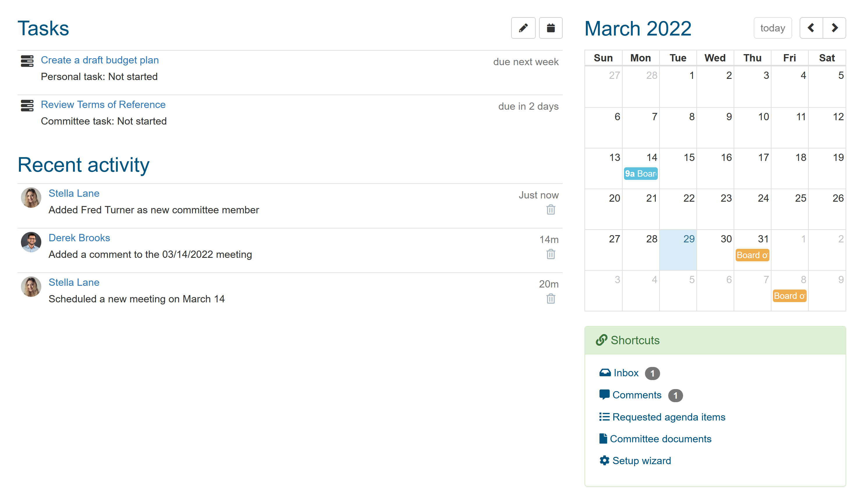The image size is (868, 495).
Task: Click the budget plan task list icon
Action: 27,61
